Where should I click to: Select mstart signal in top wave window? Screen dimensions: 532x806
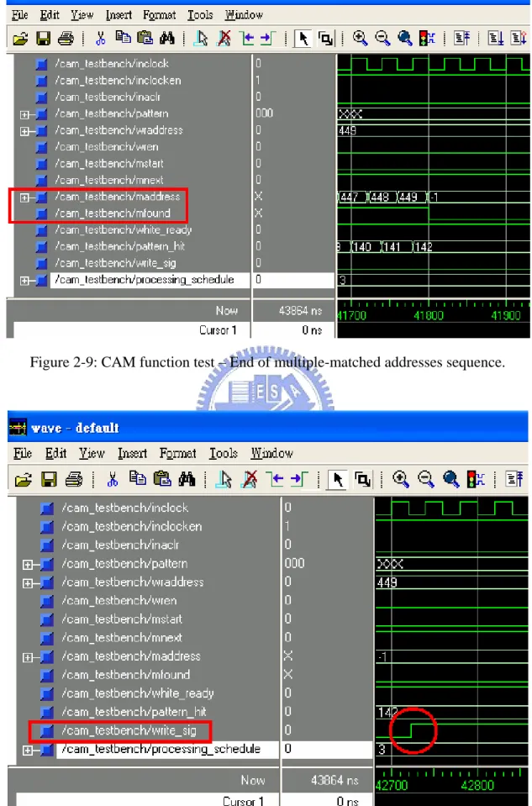pyautogui.click(x=109, y=163)
